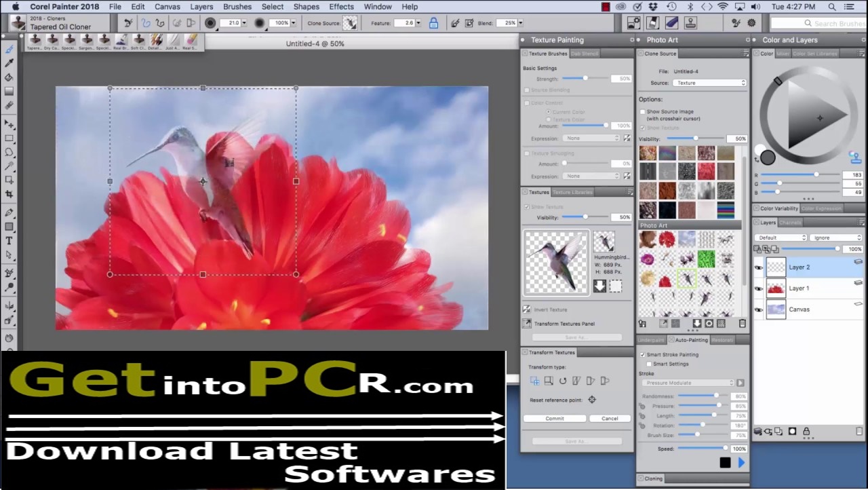Click the Reset reference point crosshair icon
The height and width of the screenshot is (490, 868).
[x=592, y=400]
